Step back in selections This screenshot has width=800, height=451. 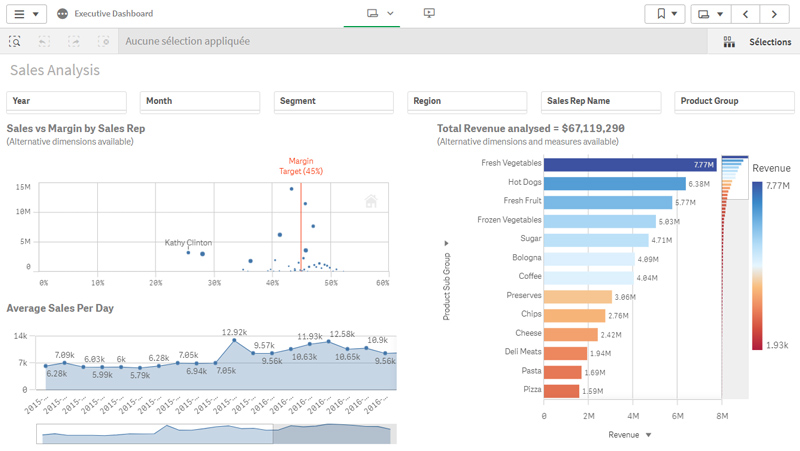point(44,41)
